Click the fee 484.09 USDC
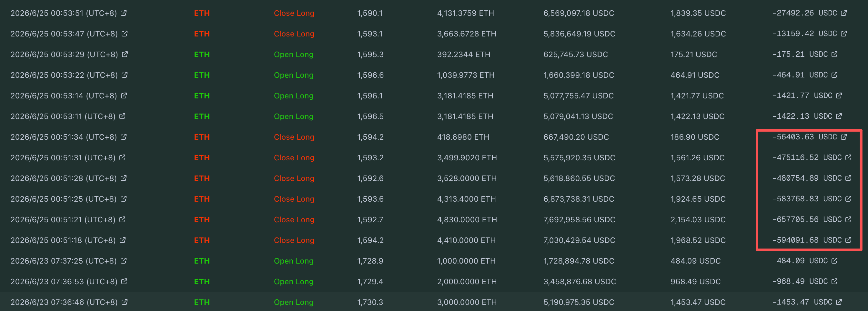 695,261
